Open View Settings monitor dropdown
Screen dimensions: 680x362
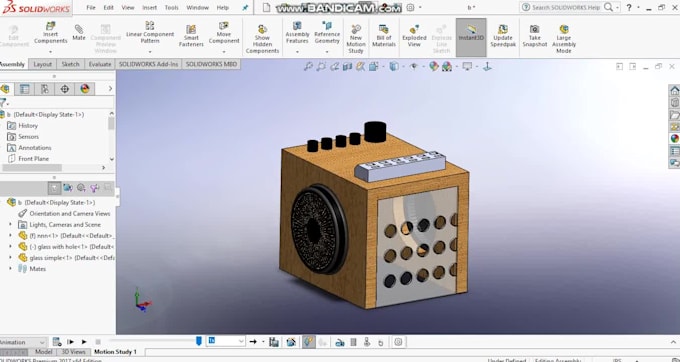click(x=467, y=66)
